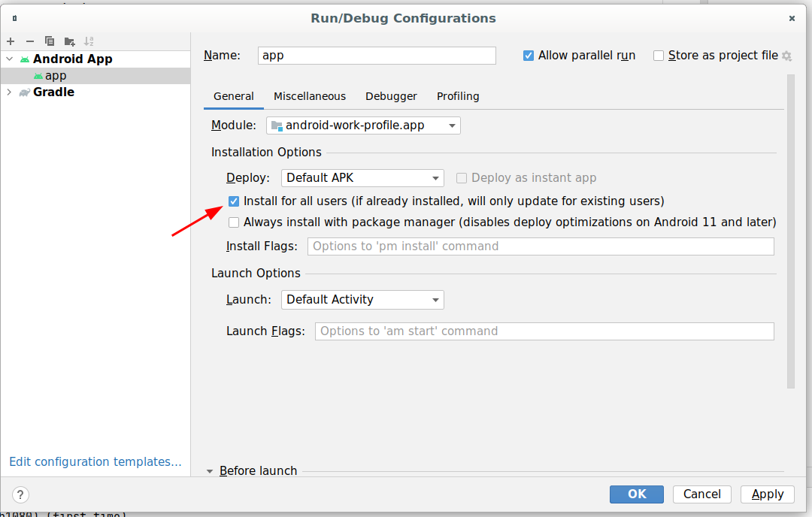The image size is (812, 517).
Task: Switch to the Debugger tab
Action: [x=391, y=96]
